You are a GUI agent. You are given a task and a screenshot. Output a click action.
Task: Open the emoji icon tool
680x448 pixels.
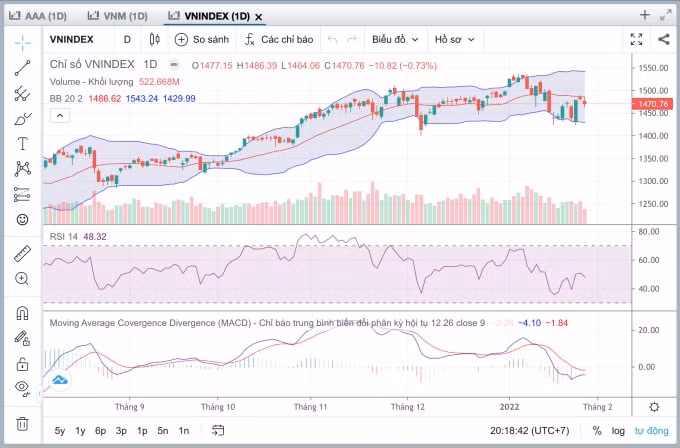click(22, 219)
